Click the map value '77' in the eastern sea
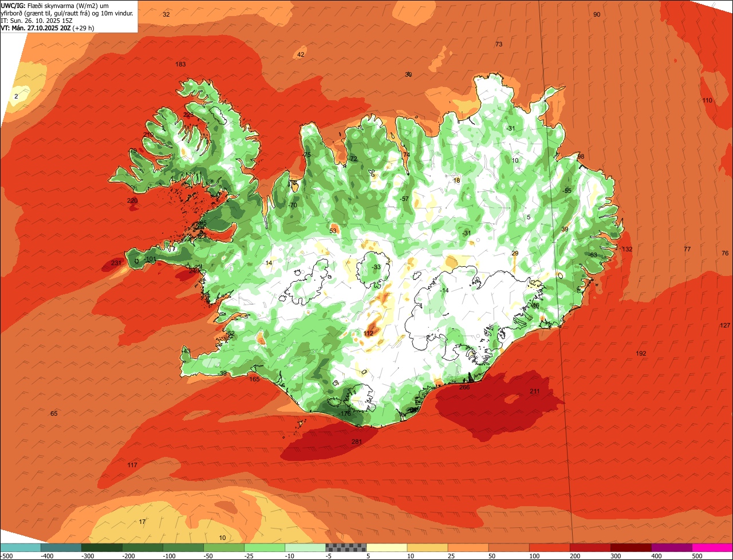 click(687, 249)
